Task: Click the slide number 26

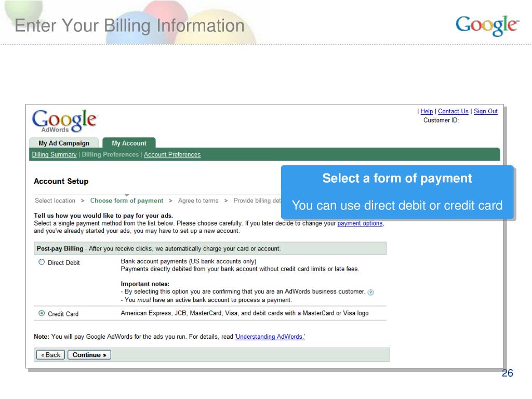Action: tap(507, 373)
